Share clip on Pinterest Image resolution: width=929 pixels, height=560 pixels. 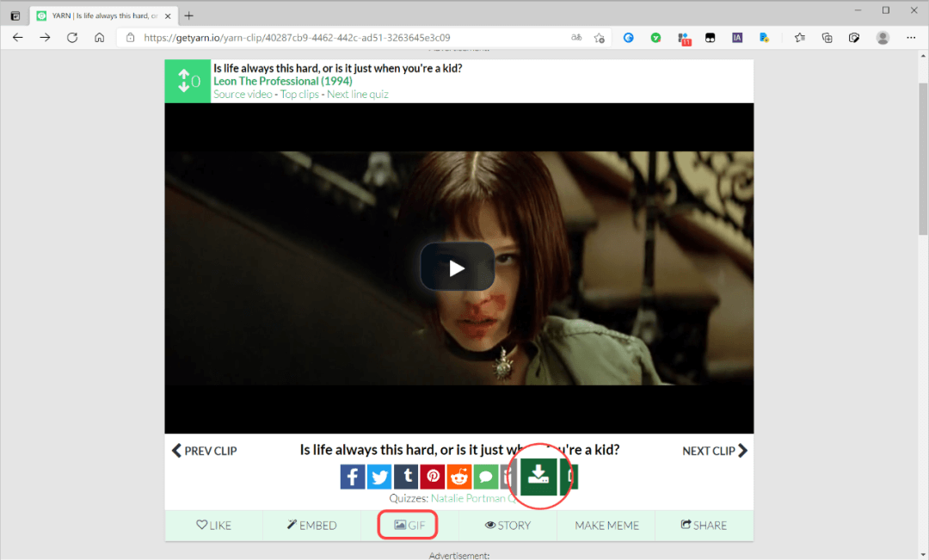[433, 477]
